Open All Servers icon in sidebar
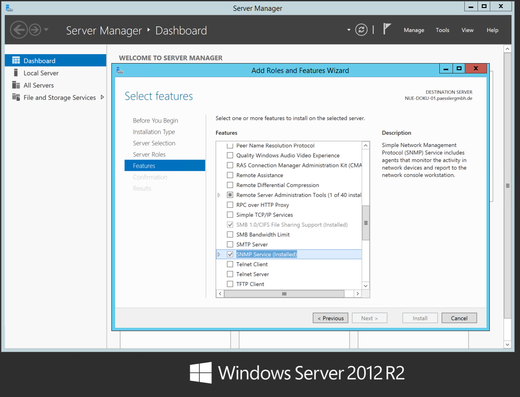This screenshot has height=397, width=520. [x=16, y=85]
